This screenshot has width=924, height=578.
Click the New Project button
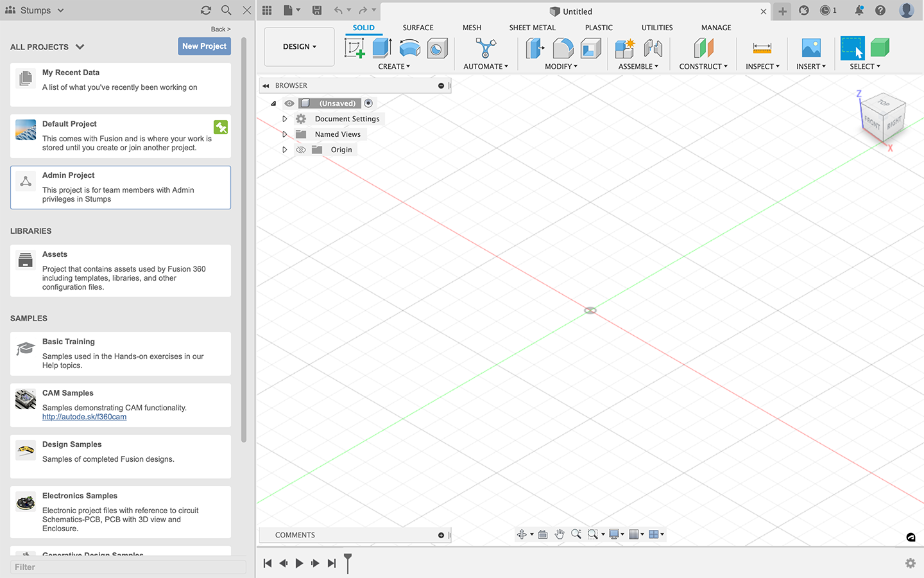tap(204, 46)
